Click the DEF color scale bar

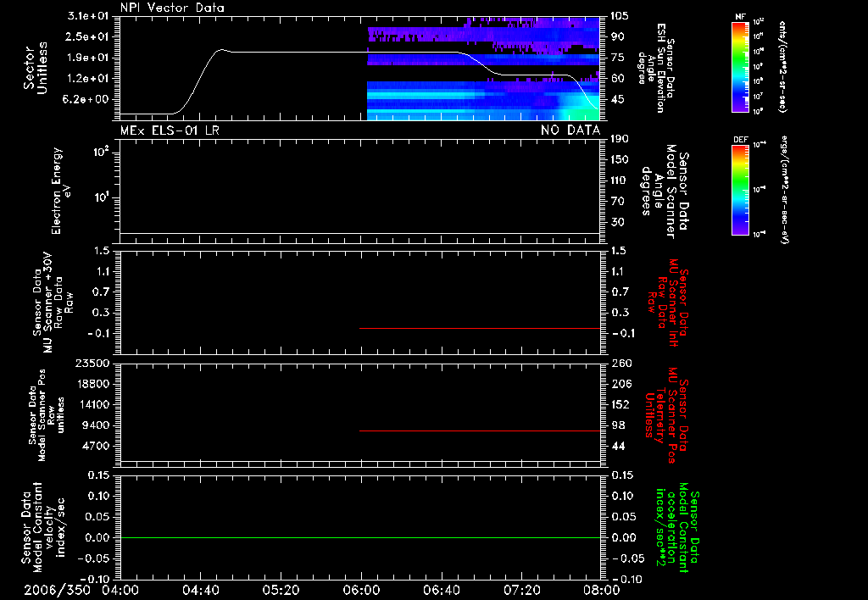[x=740, y=190]
